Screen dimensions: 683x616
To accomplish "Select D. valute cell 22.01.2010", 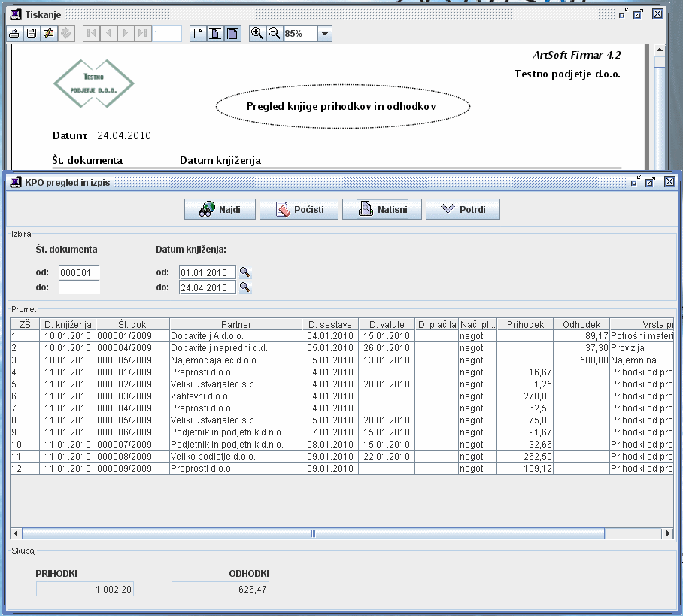I will coord(387,457).
